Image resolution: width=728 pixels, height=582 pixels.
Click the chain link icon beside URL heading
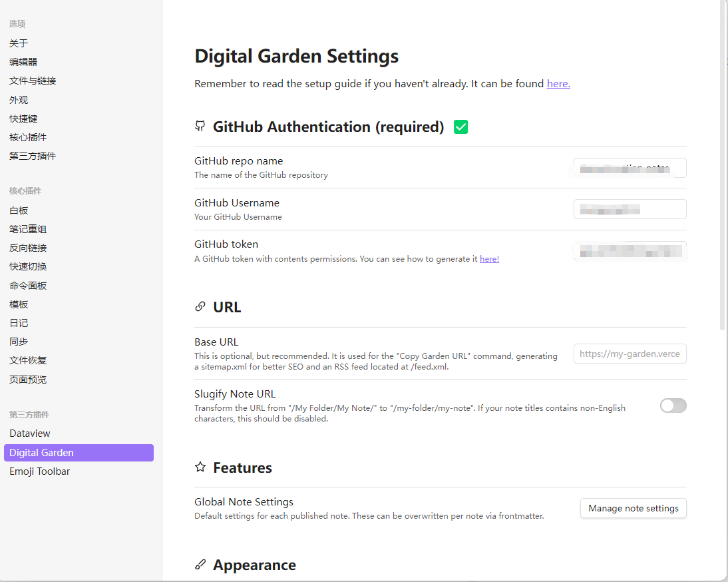tap(200, 306)
